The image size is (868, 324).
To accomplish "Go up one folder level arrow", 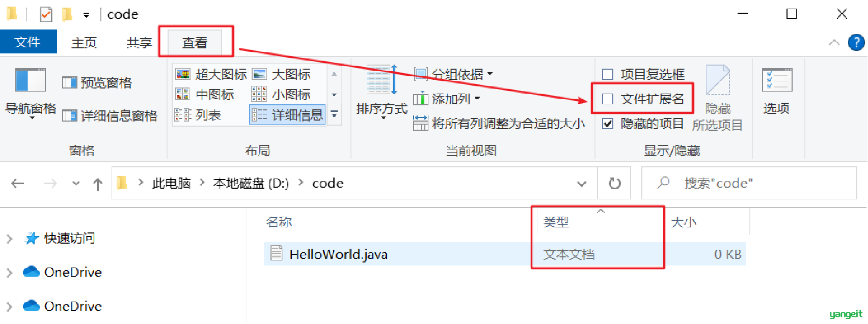I will [x=98, y=184].
